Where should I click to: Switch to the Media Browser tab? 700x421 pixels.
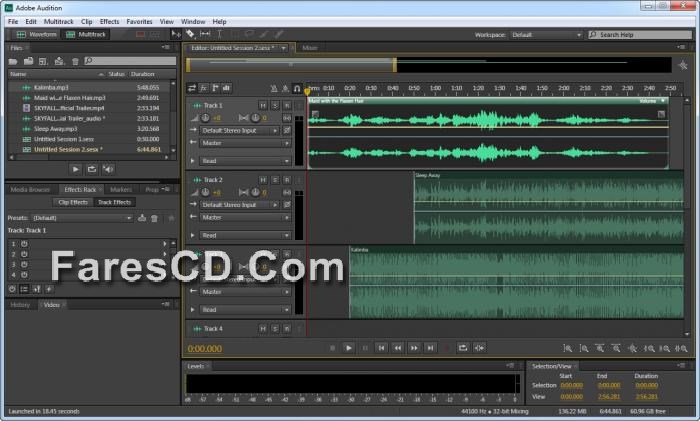[30, 190]
